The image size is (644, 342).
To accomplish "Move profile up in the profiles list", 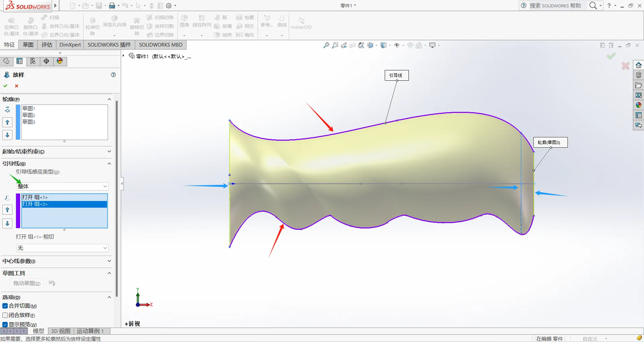I will click(7, 122).
